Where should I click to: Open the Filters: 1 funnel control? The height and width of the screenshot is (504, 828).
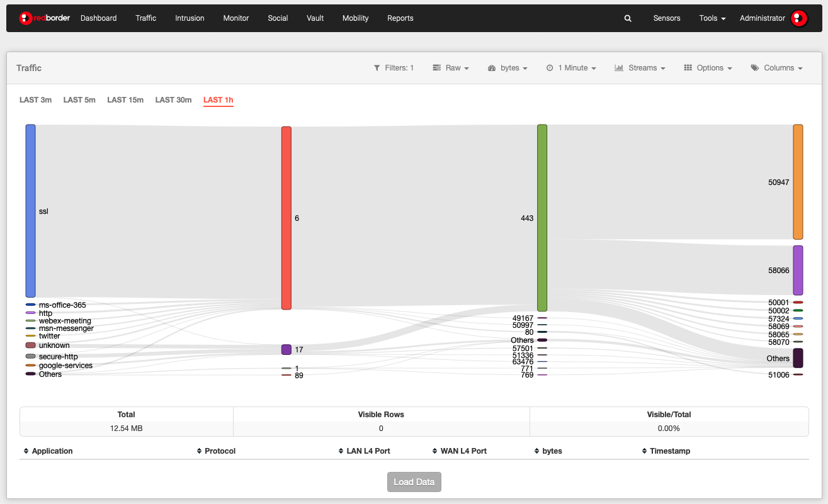pyautogui.click(x=394, y=68)
